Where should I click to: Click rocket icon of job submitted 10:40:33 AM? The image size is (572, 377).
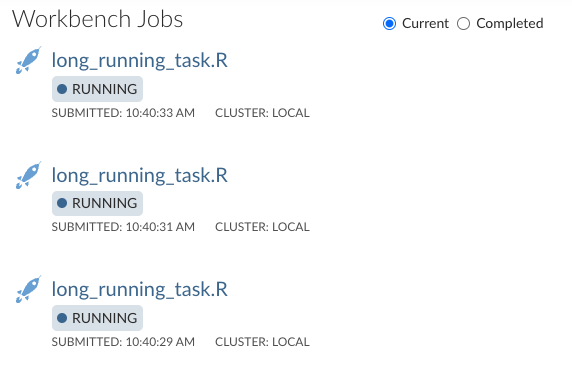28,60
